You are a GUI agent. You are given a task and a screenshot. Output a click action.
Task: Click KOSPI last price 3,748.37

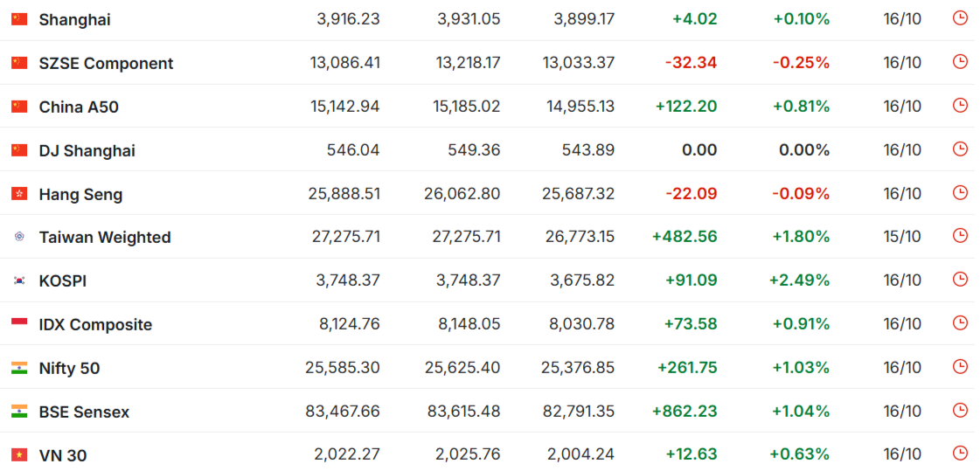347,281
